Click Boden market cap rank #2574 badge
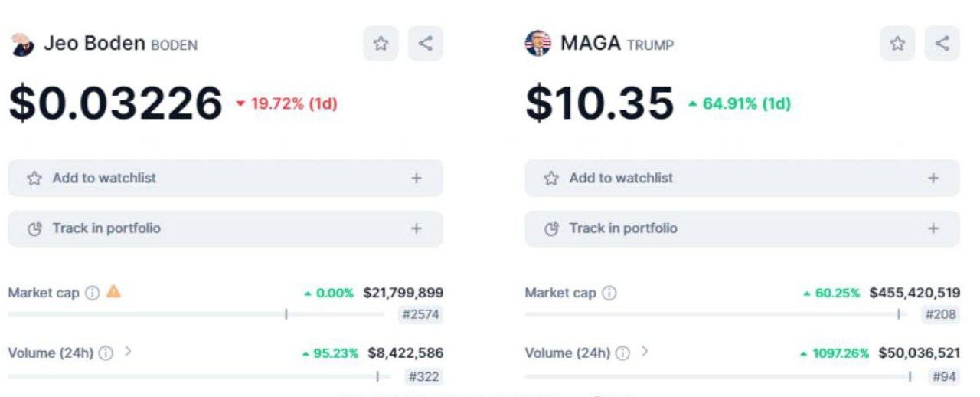 coord(420,314)
